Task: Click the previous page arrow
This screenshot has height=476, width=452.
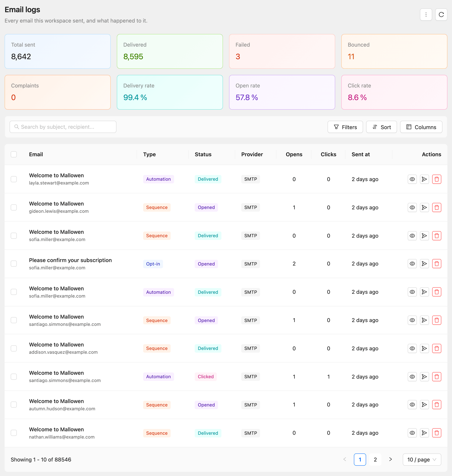Action: [x=345, y=459]
